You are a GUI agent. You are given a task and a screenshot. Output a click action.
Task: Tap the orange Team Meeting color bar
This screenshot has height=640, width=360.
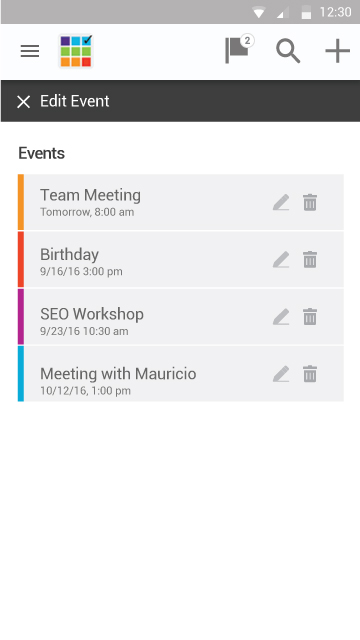(x=21, y=202)
